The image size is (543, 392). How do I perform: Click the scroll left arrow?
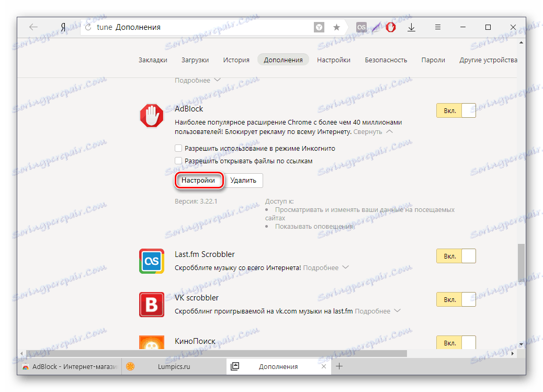click(21, 353)
